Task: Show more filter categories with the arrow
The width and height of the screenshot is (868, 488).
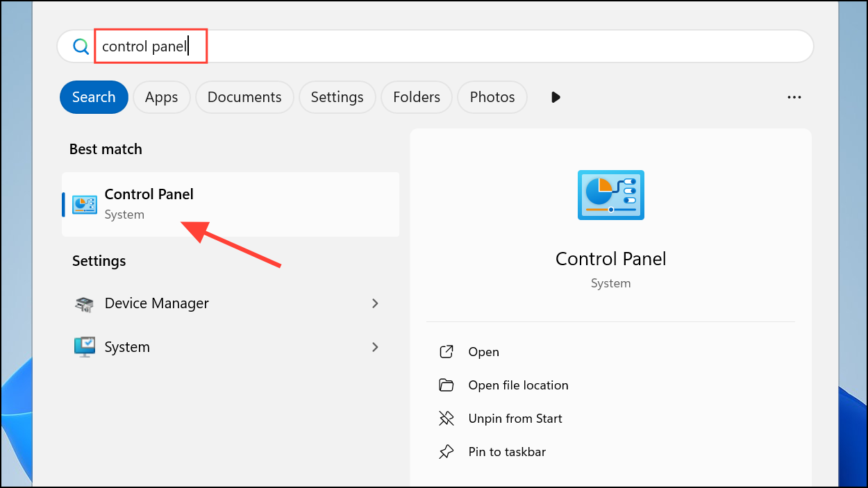Action: point(556,97)
